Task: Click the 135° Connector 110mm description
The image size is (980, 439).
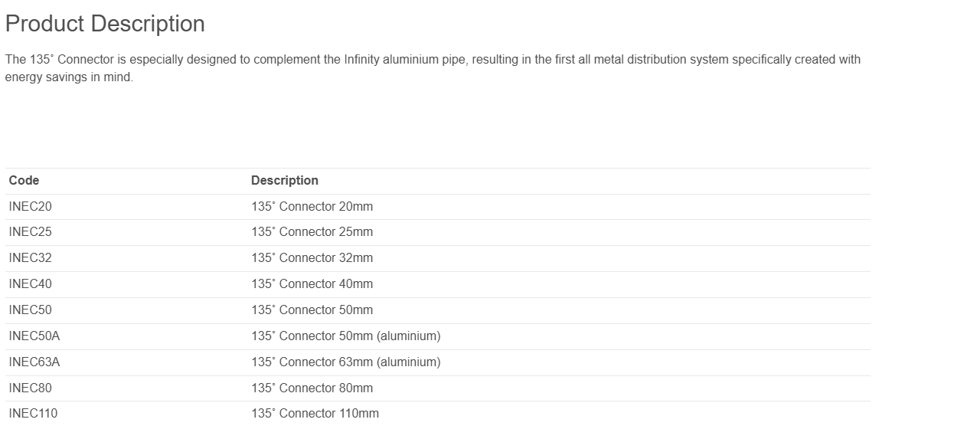Action: pyautogui.click(x=315, y=414)
